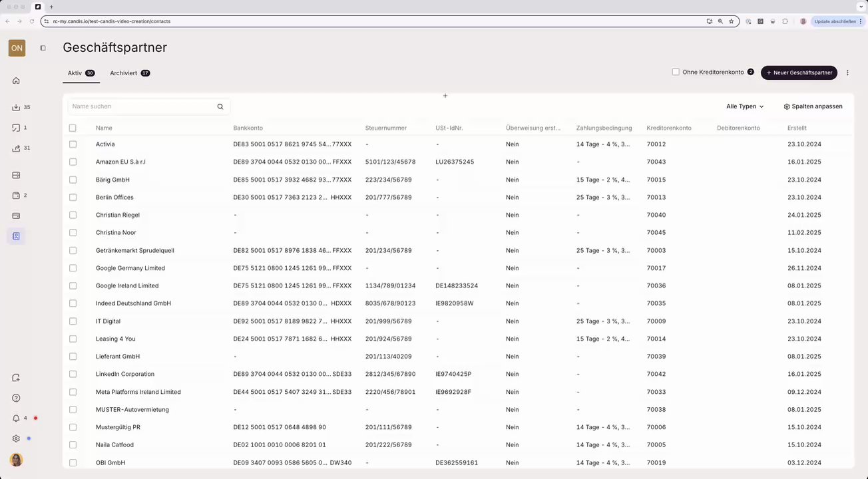Click the Erstellt column header
Image resolution: width=868 pixels, height=479 pixels.
(x=797, y=128)
